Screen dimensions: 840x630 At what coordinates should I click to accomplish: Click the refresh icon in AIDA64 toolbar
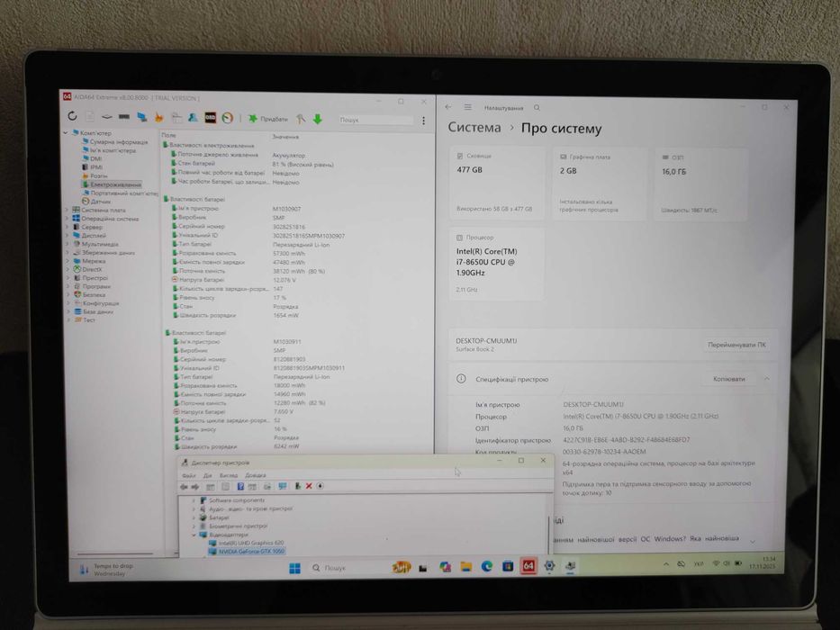click(73, 116)
